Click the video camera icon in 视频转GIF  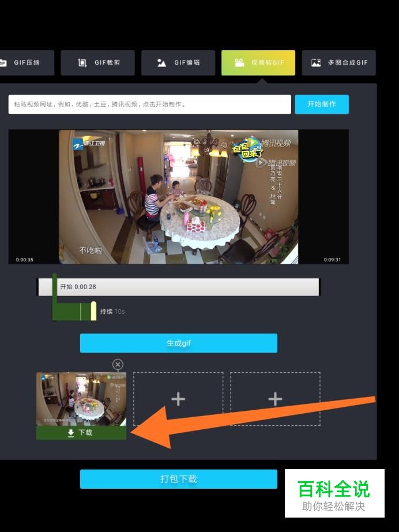click(x=240, y=62)
